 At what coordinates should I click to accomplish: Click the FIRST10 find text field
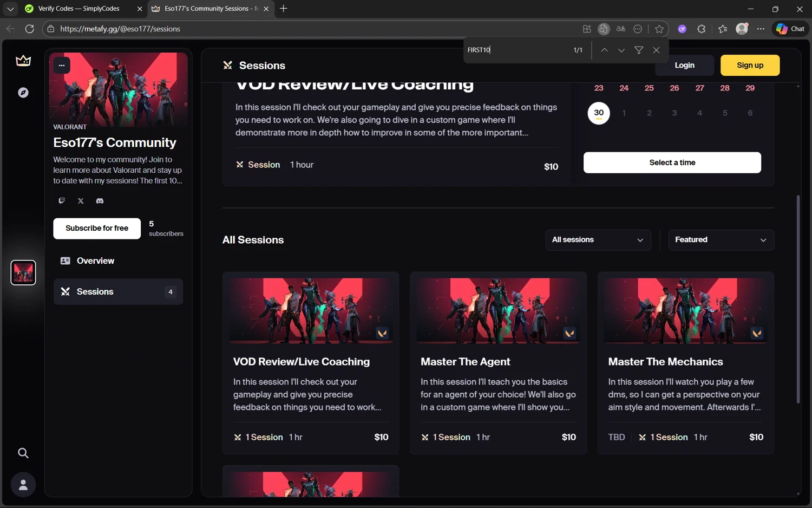tap(516, 50)
